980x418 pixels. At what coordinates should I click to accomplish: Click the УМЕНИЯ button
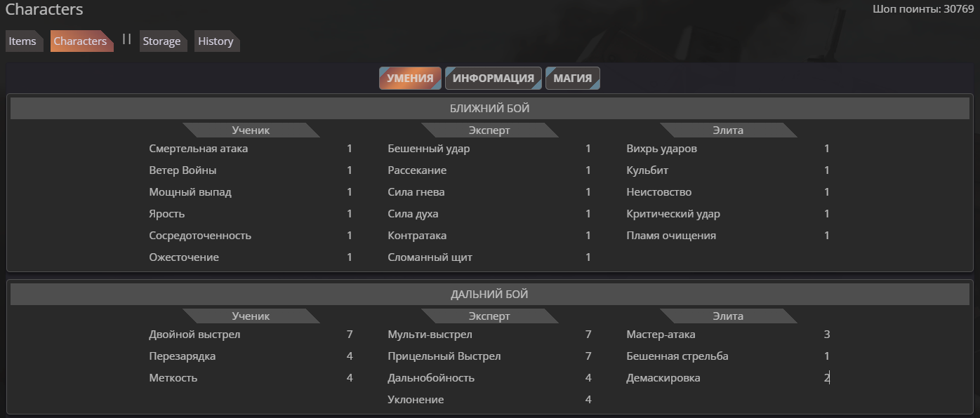pos(411,79)
